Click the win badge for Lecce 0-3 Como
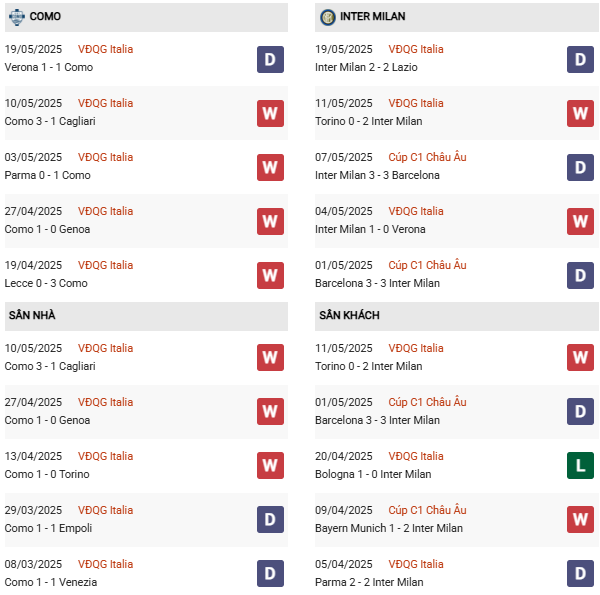Image resolution: width=600 pixels, height=595 pixels. point(270,275)
